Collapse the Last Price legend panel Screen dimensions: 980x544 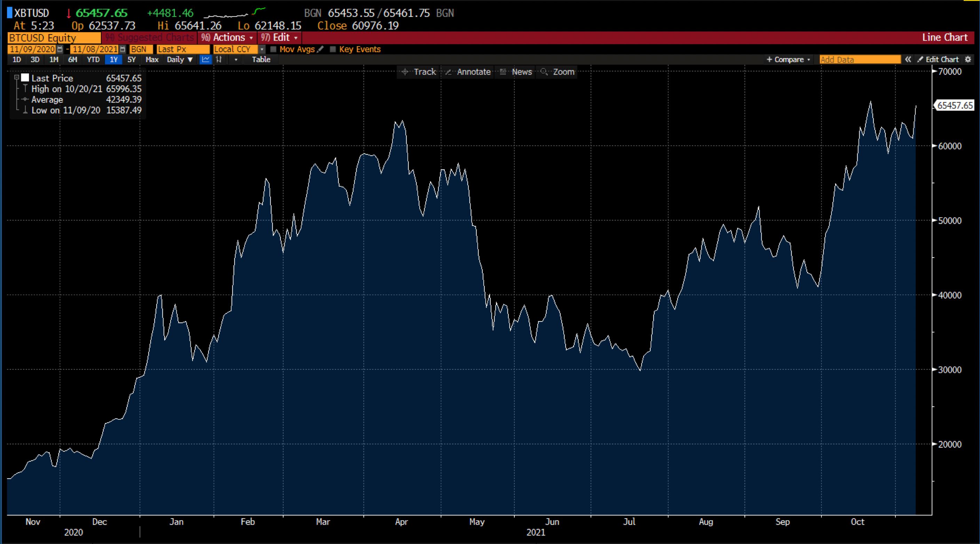16,77
